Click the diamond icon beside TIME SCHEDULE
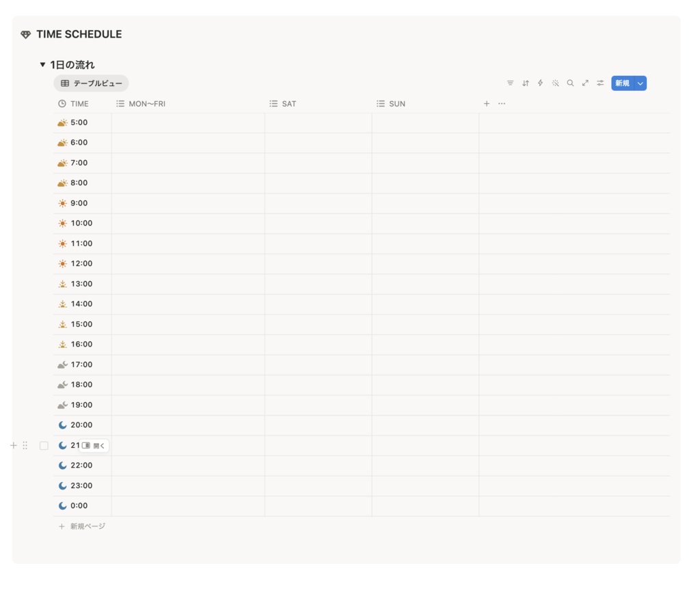Viewport: 700px width, 590px height. pyautogui.click(x=25, y=34)
